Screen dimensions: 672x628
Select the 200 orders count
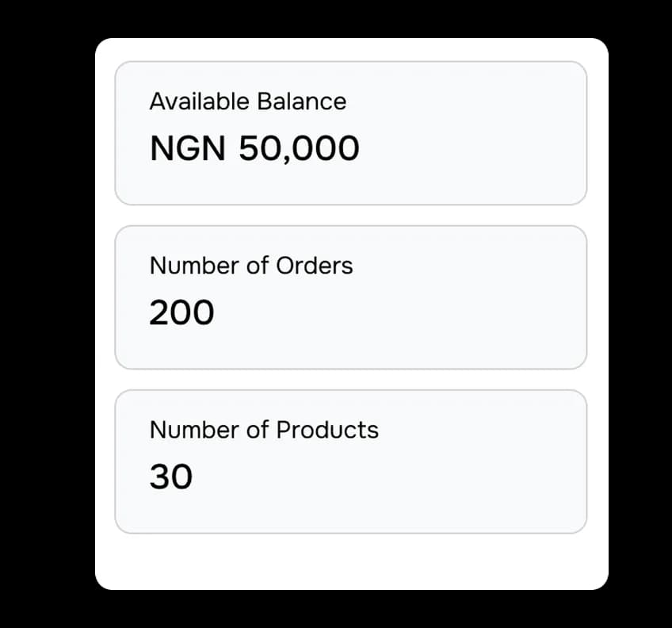[181, 312]
